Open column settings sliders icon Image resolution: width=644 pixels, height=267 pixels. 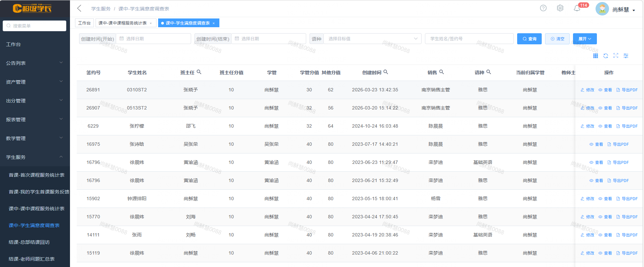626,56
